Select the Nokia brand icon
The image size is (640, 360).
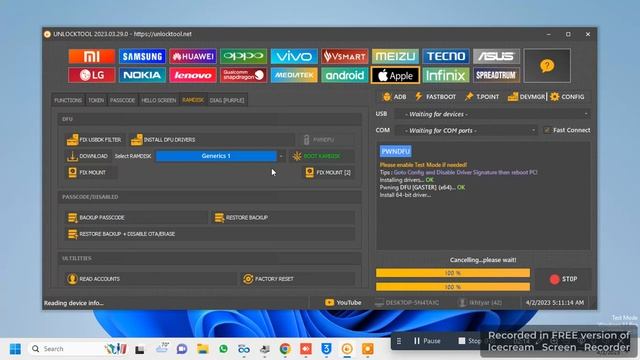click(x=142, y=75)
